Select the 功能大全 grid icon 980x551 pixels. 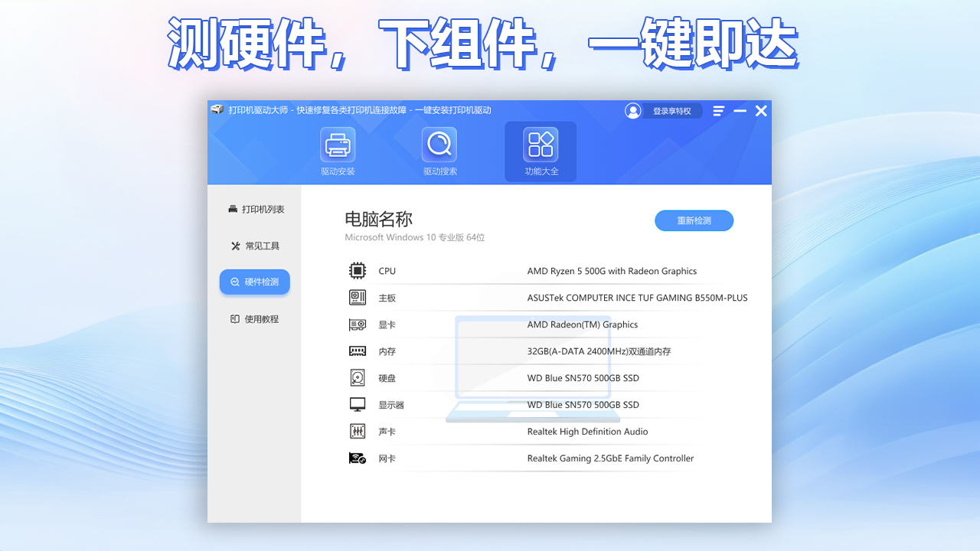click(x=541, y=143)
